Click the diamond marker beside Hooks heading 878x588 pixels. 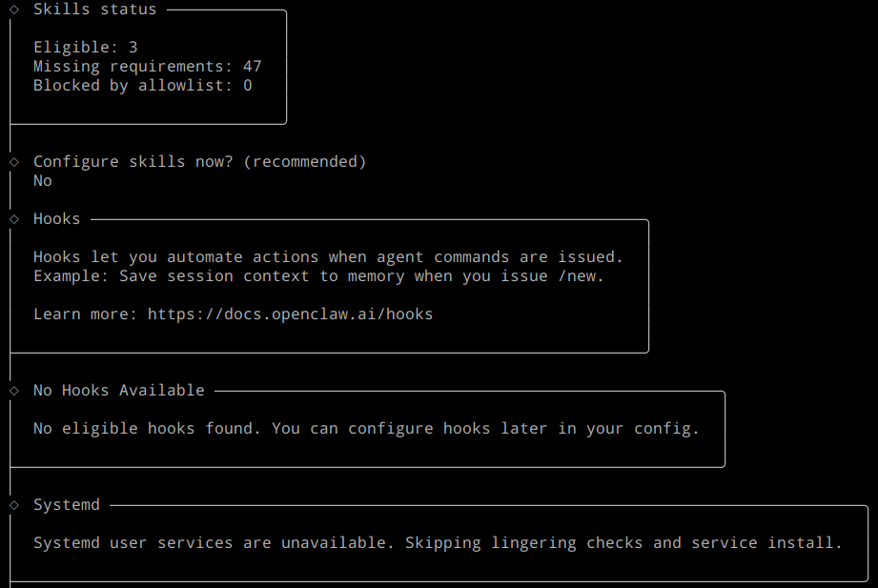[14, 219]
